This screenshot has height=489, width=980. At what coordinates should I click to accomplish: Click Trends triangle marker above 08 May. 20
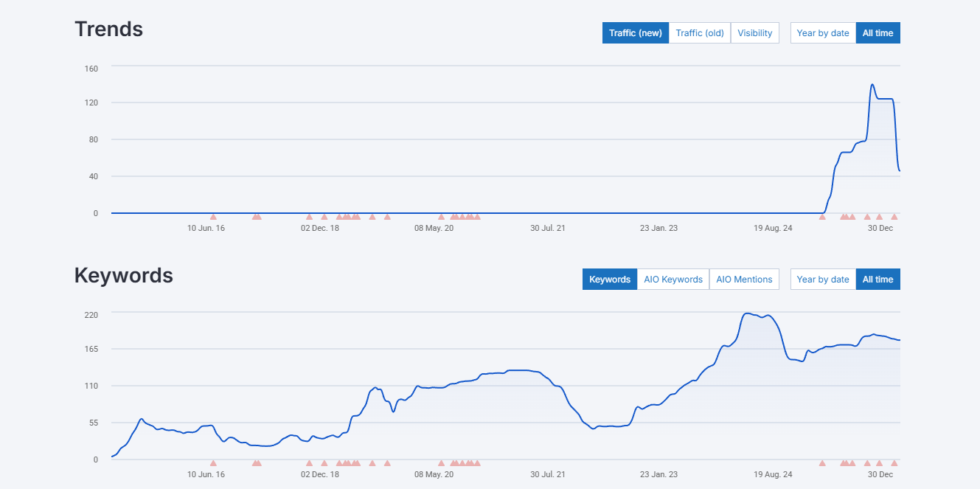pos(441,217)
